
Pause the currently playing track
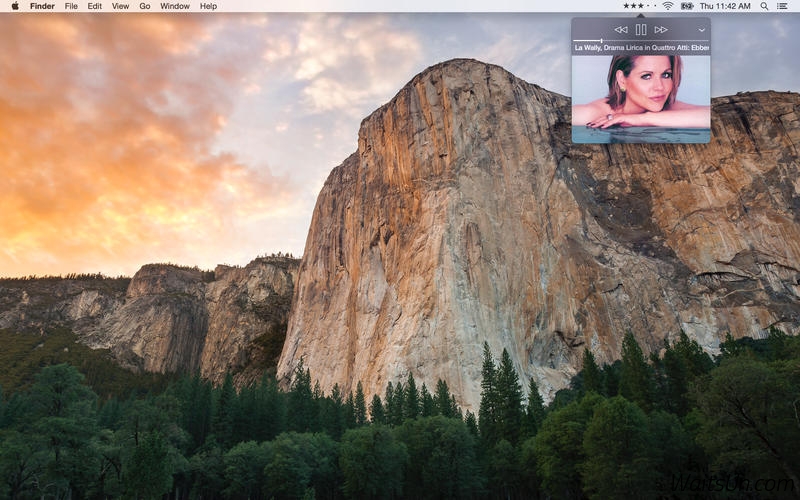click(x=641, y=30)
